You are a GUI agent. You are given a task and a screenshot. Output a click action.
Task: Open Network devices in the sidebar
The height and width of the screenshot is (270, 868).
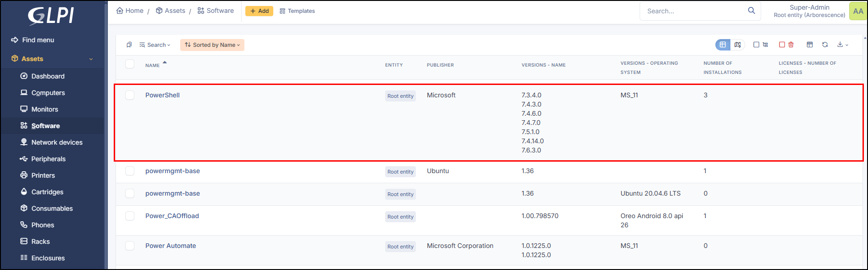pos(51,142)
